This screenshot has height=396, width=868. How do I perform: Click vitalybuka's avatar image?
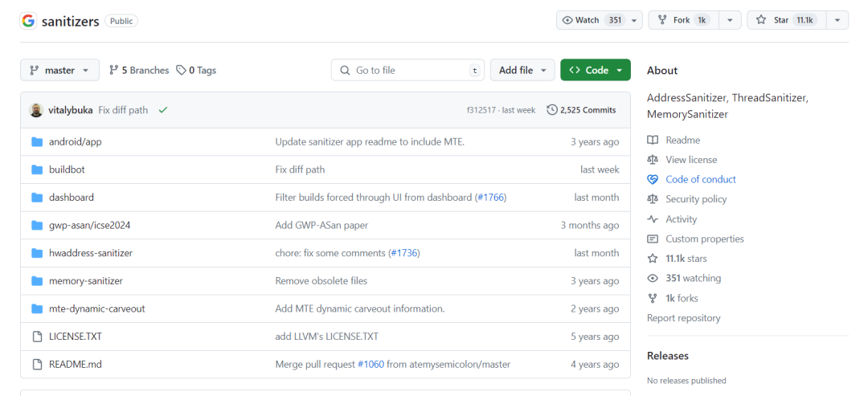(36, 110)
